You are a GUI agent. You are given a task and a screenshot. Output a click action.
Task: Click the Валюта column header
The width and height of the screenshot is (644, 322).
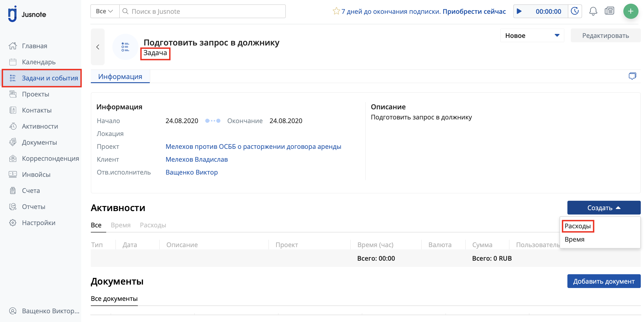[x=440, y=245]
